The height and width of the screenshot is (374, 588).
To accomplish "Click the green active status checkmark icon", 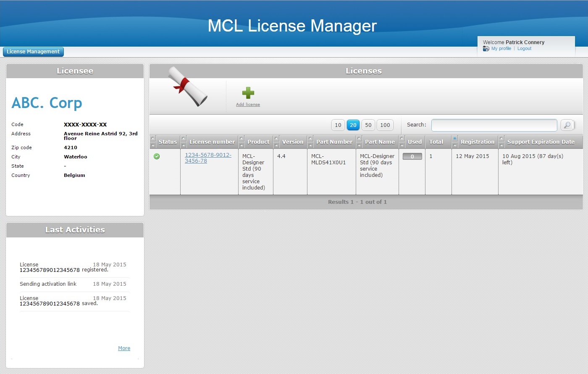I will pos(157,156).
